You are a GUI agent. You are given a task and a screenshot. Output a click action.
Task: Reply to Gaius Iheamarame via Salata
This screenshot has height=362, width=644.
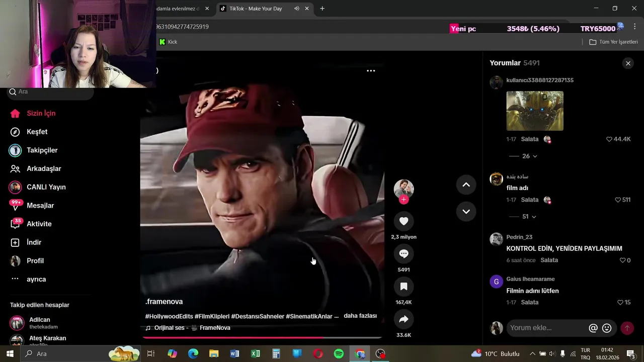coord(530,303)
